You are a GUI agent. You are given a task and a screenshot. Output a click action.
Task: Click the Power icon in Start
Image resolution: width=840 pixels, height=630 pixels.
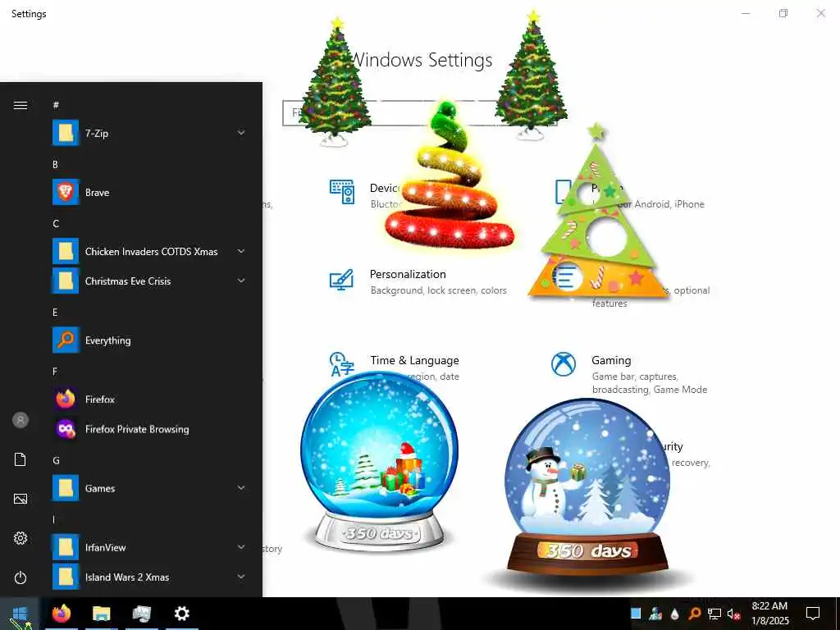coord(21,577)
